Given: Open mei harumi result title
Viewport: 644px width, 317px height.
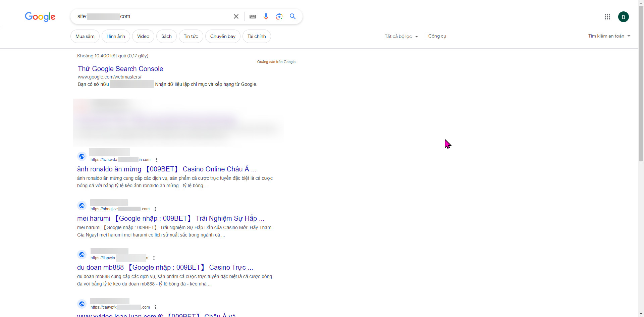Looking at the screenshot, I should (171, 218).
